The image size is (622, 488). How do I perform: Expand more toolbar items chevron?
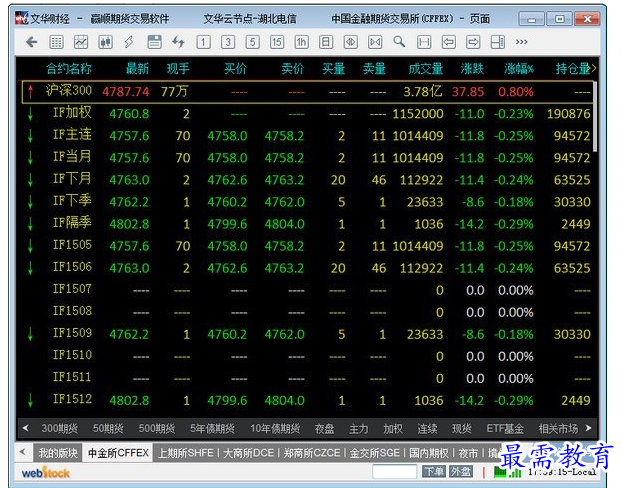pyautogui.click(x=522, y=42)
